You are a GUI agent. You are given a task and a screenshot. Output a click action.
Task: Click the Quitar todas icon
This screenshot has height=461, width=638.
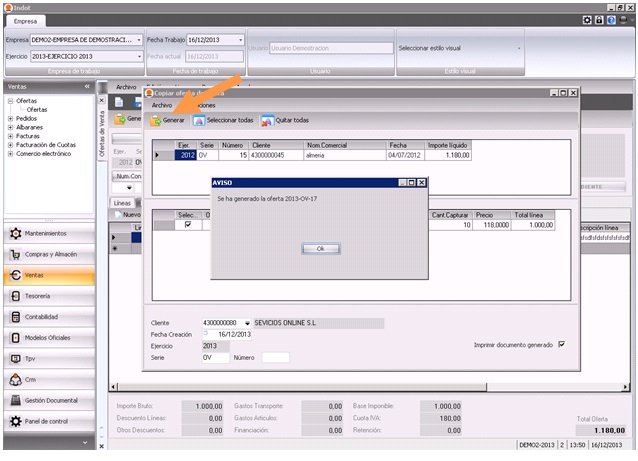(267, 120)
